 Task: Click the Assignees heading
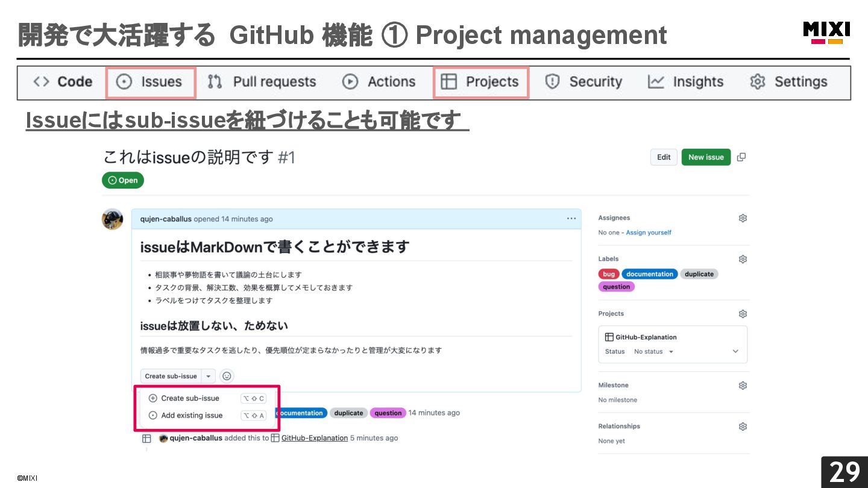(614, 218)
